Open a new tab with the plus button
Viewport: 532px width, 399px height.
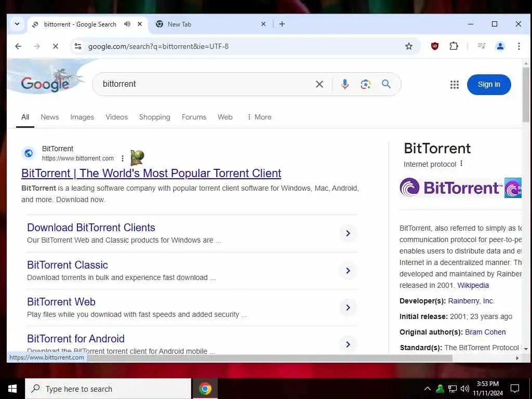282,24
